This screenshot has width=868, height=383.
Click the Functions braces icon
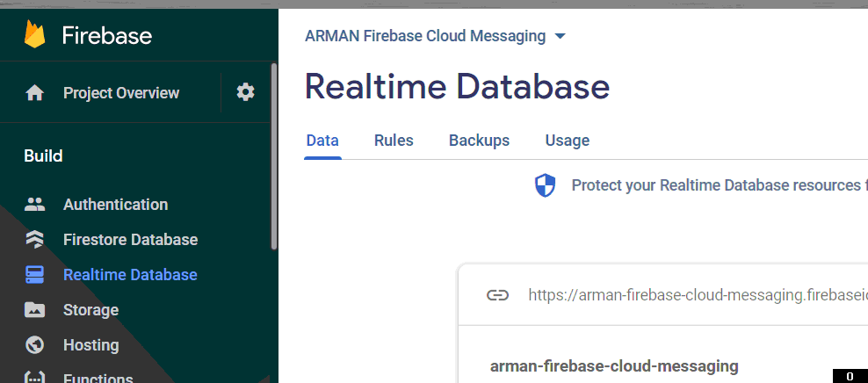[x=34, y=378]
